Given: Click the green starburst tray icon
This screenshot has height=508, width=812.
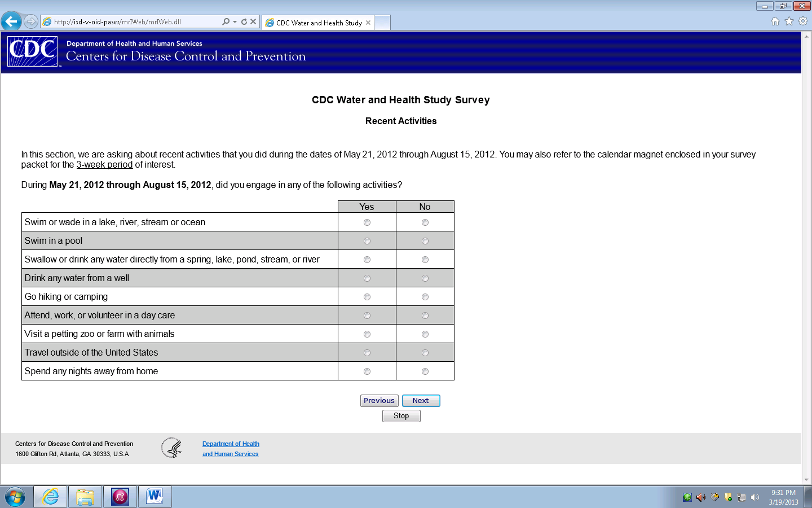Looking at the screenshot, I should 687,497.
